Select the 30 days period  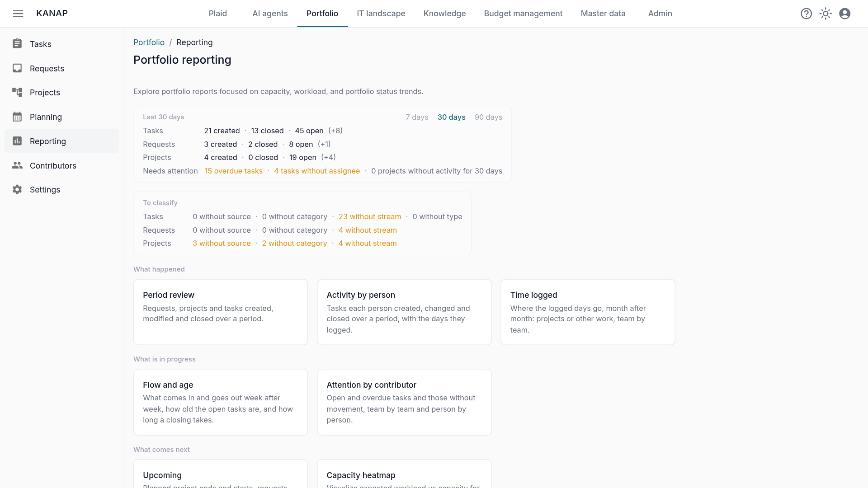(451, 117)
